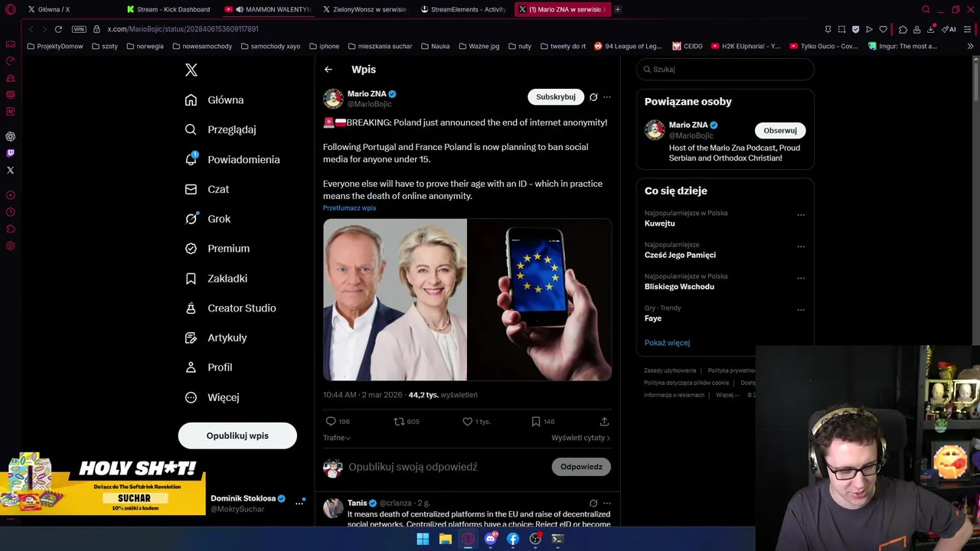Switch to Stream - Kick Dashboard tab
The image size is (980, 551).
[170, 9]
